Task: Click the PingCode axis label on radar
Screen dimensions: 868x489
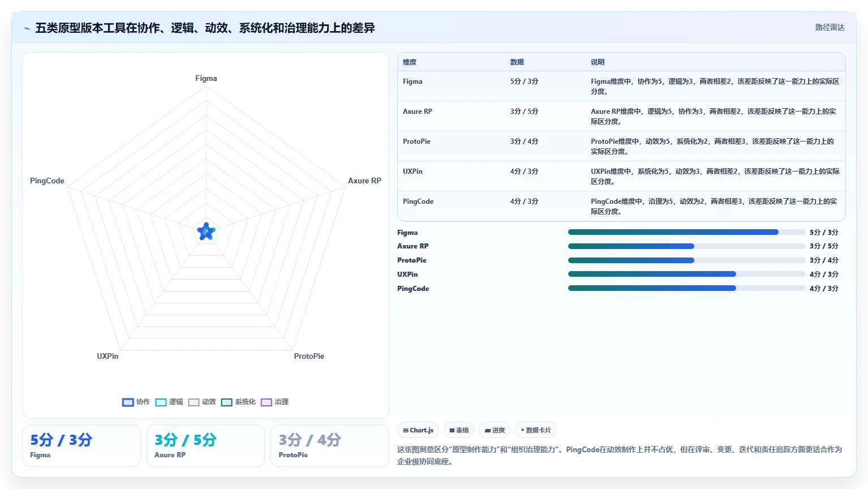Action: [x=47, y=181]
